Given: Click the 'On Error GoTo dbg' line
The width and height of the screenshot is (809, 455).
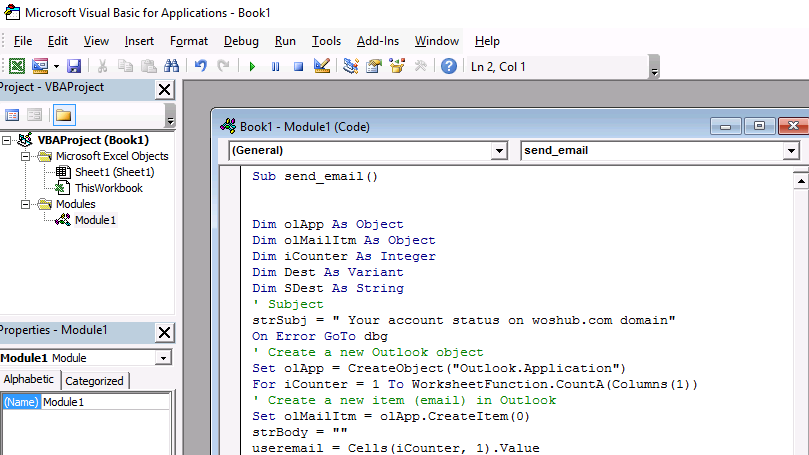Looking at the screenshot, I should click(x=320, y=336).
